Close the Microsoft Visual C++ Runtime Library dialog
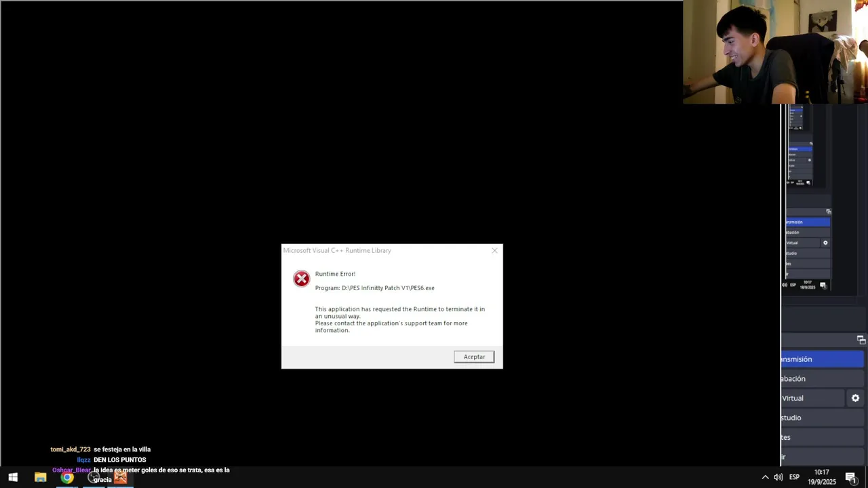Viewport: 868px width, 488px height. click(494, 250)
